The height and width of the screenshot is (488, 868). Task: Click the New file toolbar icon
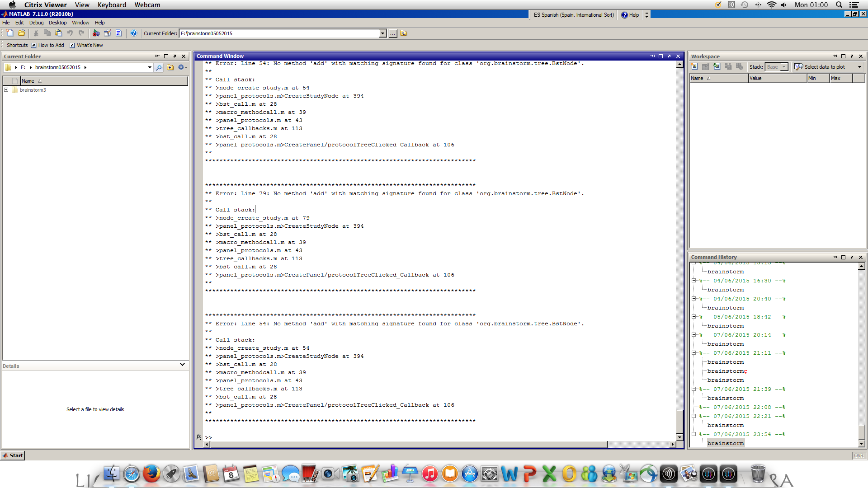tap(10, 33)
